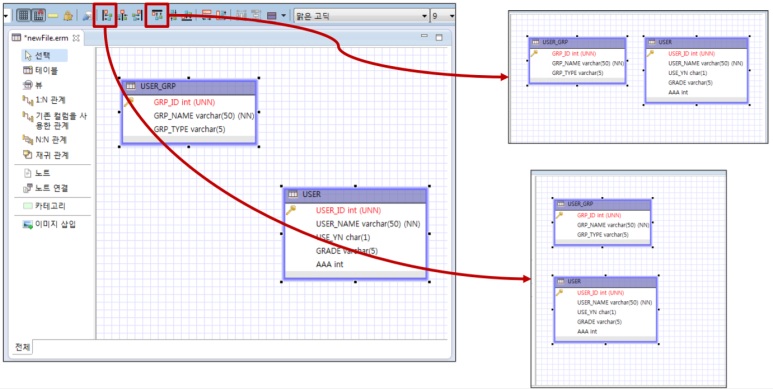
Task: Click USER header in top-right result view
Action: pyautogui.click(x=697, y=42)
